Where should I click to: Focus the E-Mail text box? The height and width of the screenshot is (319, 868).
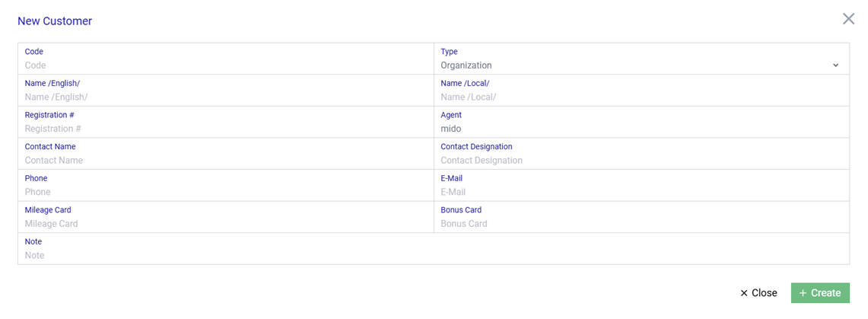[641, 192]
